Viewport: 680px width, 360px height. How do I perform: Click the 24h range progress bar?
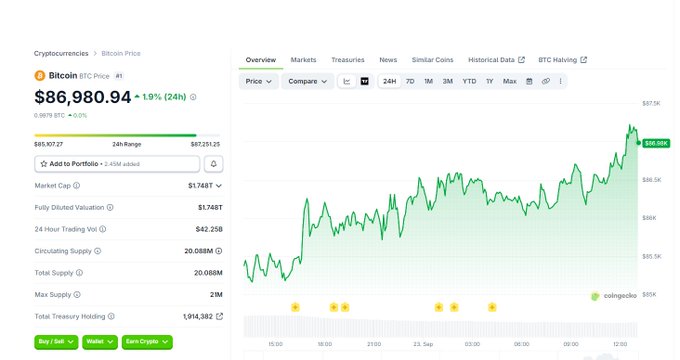127,135
